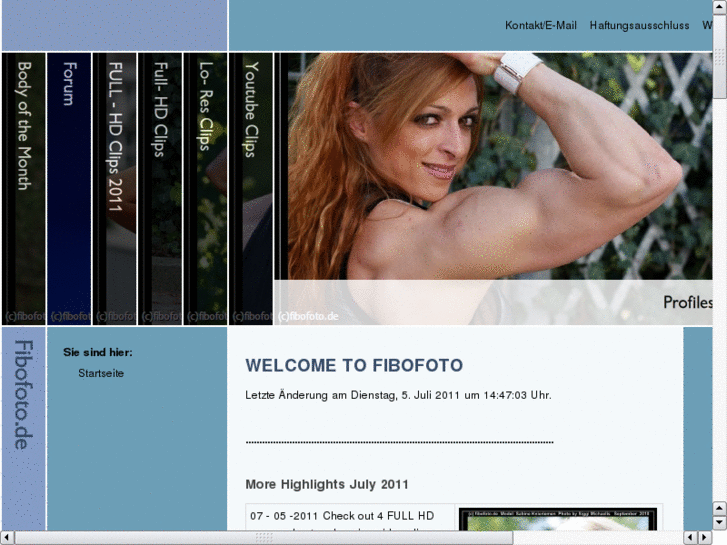727x545 pixels.
Task: Click the Startseite breadcrumb link
Action: pyautogui.click(x=101, y=373)
